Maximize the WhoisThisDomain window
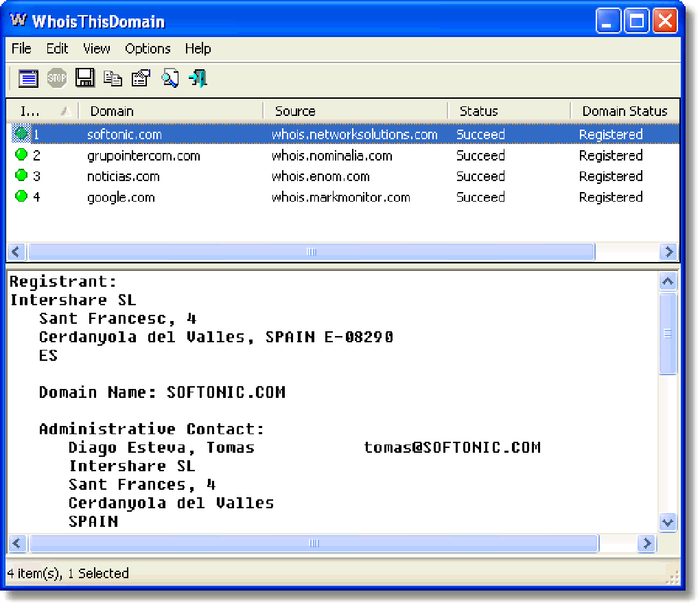The image size is (700, 605). pyautogui.click(x=636, y=21)
